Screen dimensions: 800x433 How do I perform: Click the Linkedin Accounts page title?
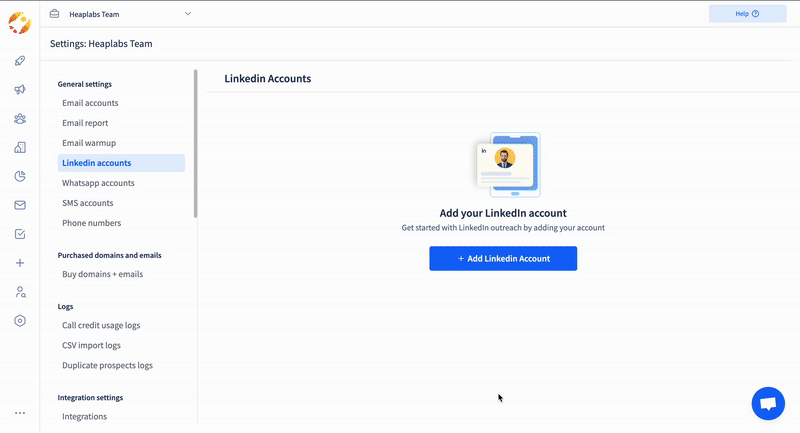268,79
